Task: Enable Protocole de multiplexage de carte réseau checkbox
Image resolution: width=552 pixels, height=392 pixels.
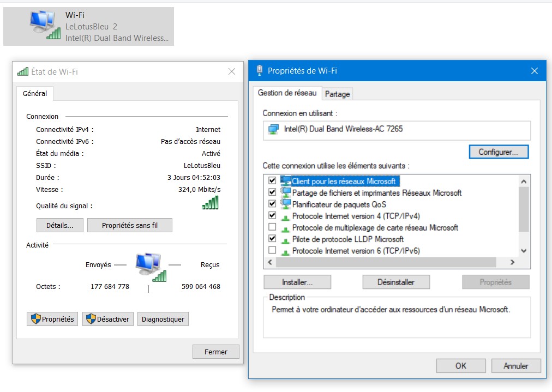Action: [x=272, y=227]
